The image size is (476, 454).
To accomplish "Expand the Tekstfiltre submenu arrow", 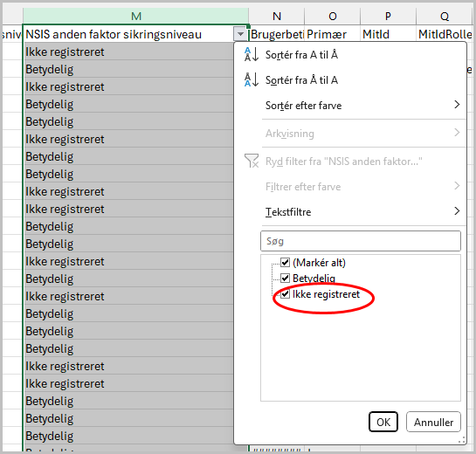I will point(457,211).
